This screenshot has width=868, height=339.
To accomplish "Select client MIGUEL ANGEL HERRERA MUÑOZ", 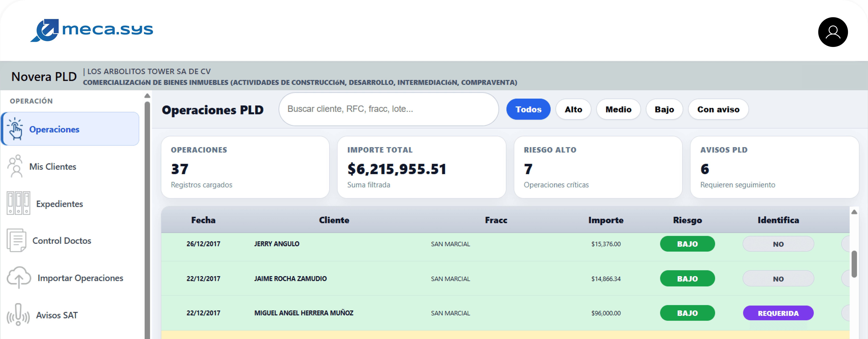I will [x=304, y=313].
